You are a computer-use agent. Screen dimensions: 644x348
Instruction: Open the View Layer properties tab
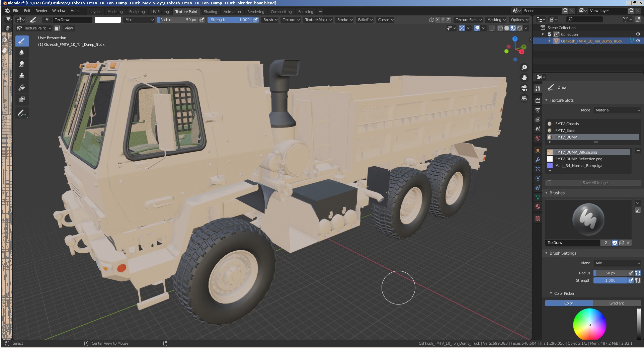[x=538, y=119]
